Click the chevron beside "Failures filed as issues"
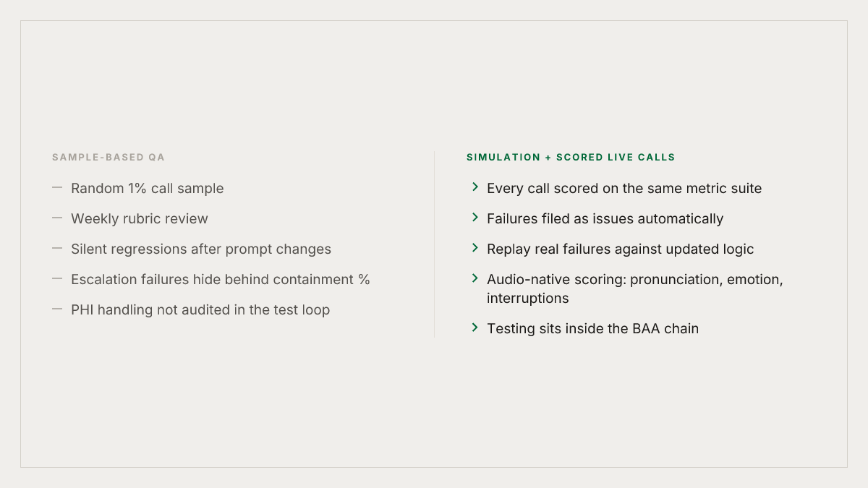This screenshot has width=868, height=488. [x=475, y=218]
